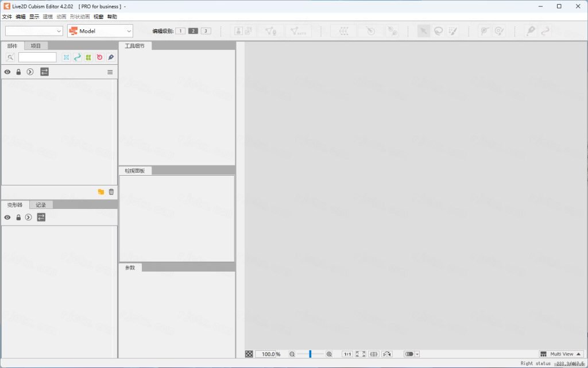Open the parts panel hamburger menu
Viewport: 588px width, 368px height.
(x=110, y=72)
